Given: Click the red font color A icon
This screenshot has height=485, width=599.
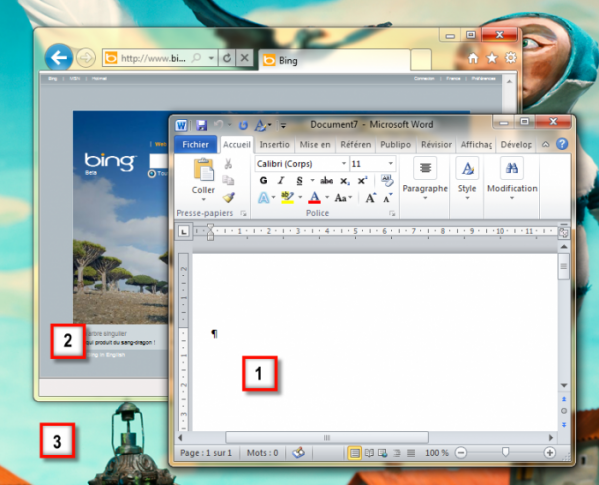Looking at the screenshot, I should [x=314, y=197].
